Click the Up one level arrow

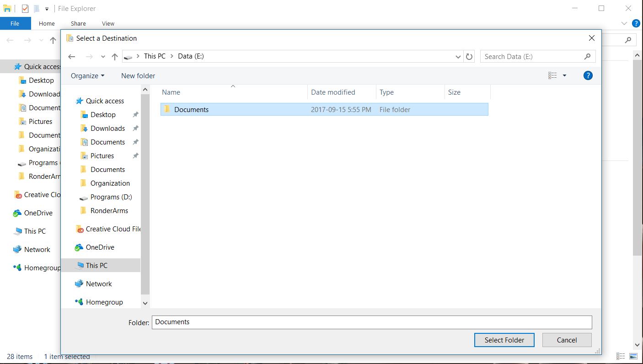coord(114,56)
